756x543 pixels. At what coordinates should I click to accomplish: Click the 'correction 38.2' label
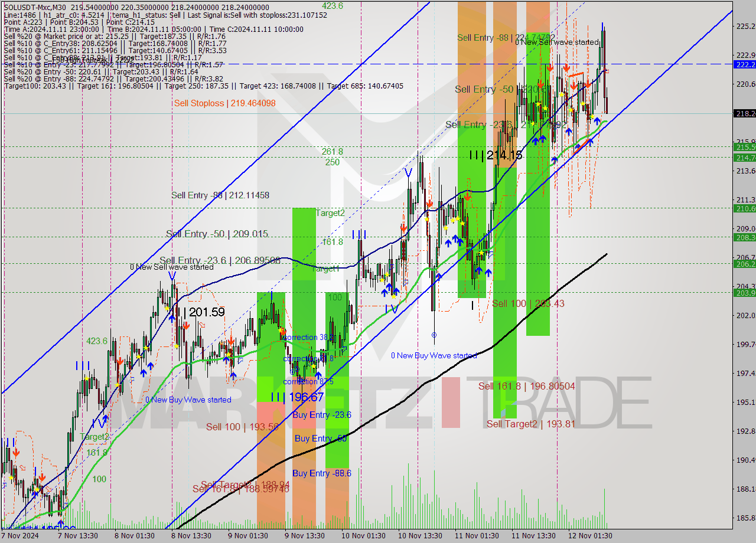(309, 337)
